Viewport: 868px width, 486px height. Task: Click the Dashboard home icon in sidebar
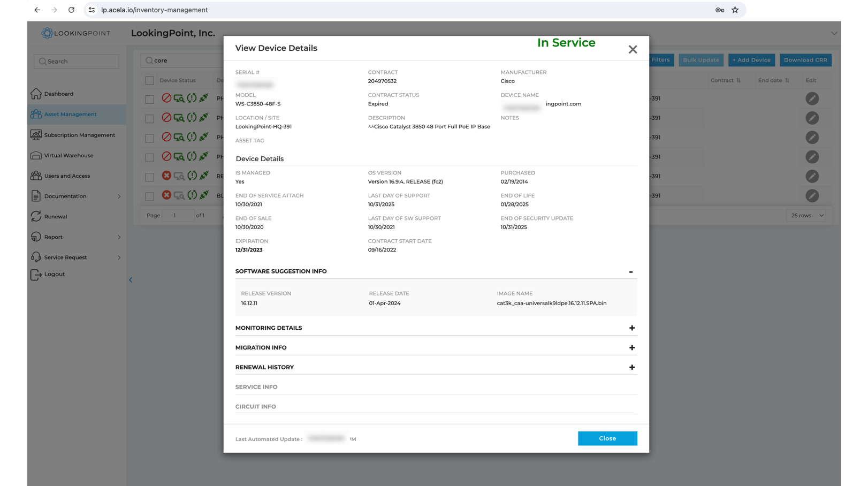coord(36,94)
